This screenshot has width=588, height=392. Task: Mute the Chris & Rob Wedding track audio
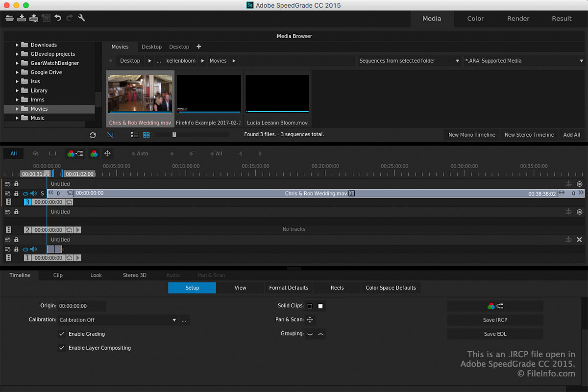33,194
